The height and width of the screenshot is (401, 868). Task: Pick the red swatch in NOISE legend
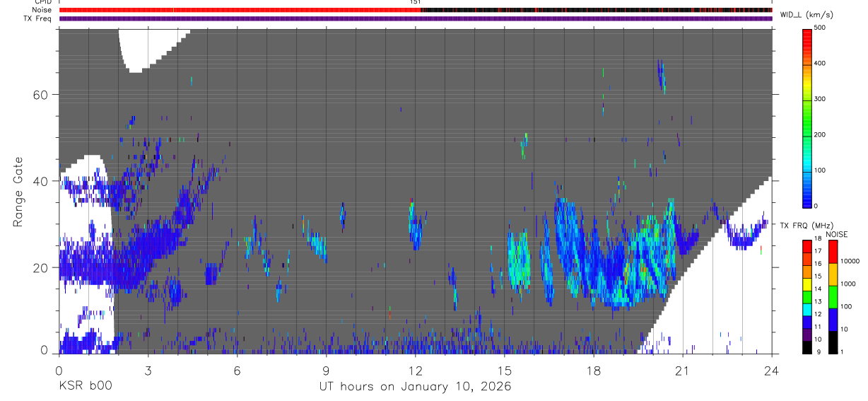click(834, 251)
